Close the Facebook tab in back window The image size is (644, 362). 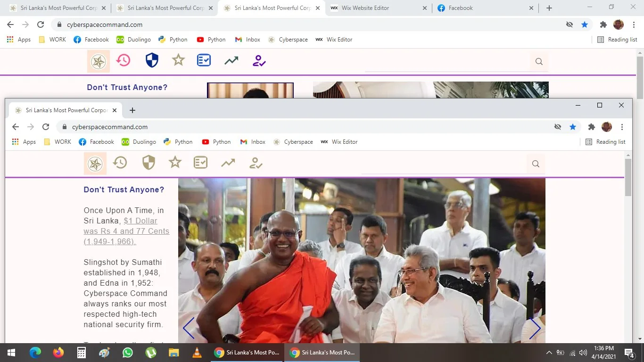531,8
